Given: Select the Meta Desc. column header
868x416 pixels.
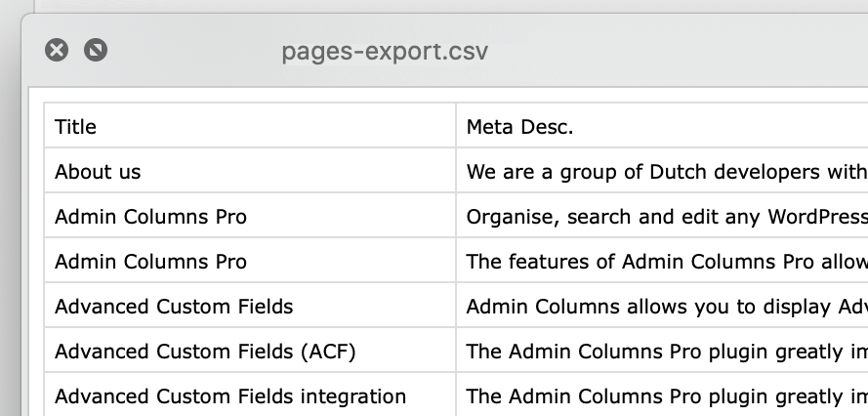Looking at the screenshot, I should [661, 126].
